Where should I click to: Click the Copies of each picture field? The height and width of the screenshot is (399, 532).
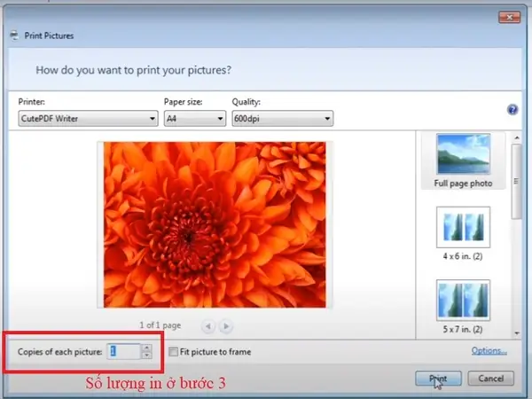pos(124,351)
